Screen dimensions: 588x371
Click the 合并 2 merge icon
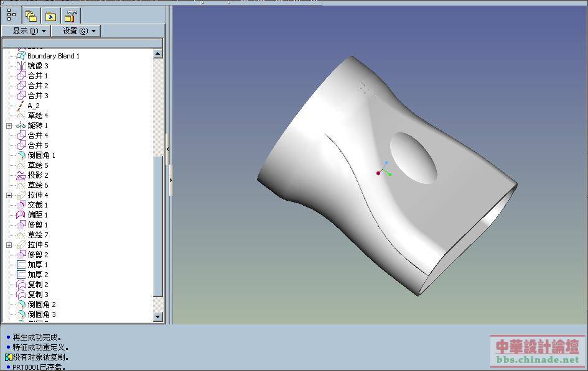pos(21,86)
